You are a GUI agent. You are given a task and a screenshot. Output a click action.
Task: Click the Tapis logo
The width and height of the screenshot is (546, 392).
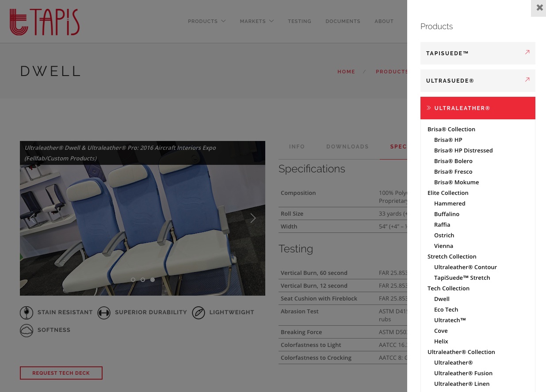[x=45, y=22]
